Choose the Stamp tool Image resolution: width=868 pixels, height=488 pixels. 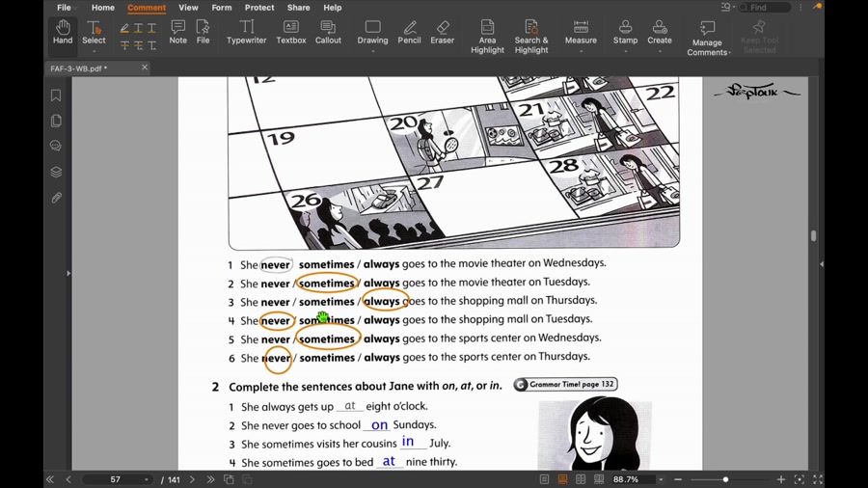pyautogui.click(x=625, y=33)
